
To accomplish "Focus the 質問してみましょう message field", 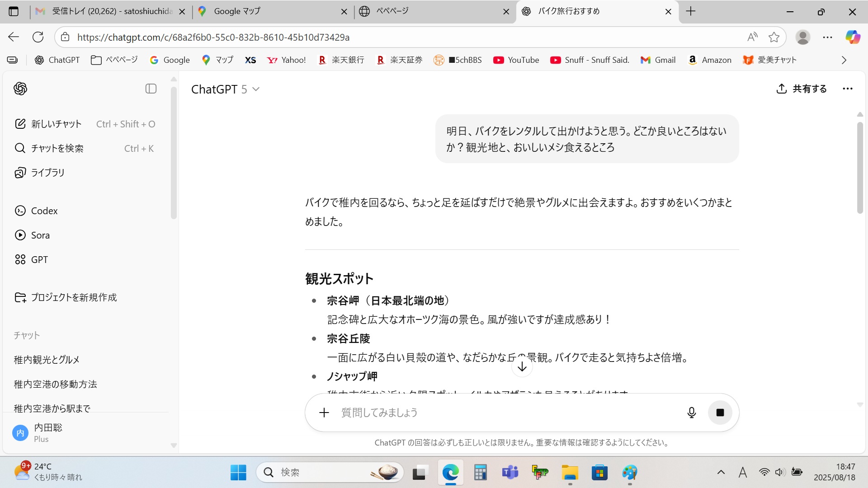I will coord(506,412).
